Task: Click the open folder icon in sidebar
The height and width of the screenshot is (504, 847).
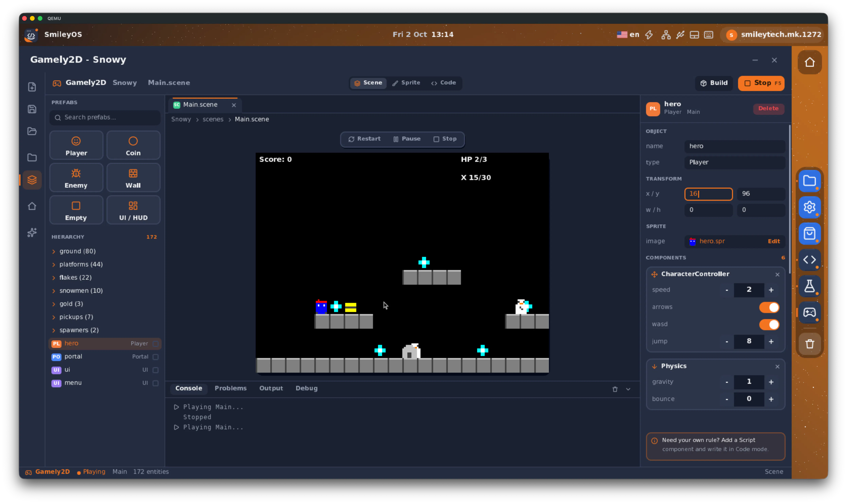Action: (x=32, y=131)
